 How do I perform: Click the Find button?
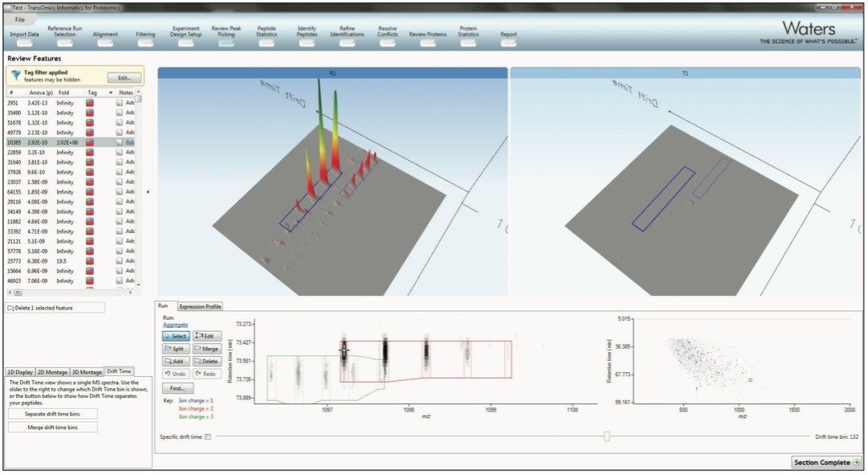point(177,388)
